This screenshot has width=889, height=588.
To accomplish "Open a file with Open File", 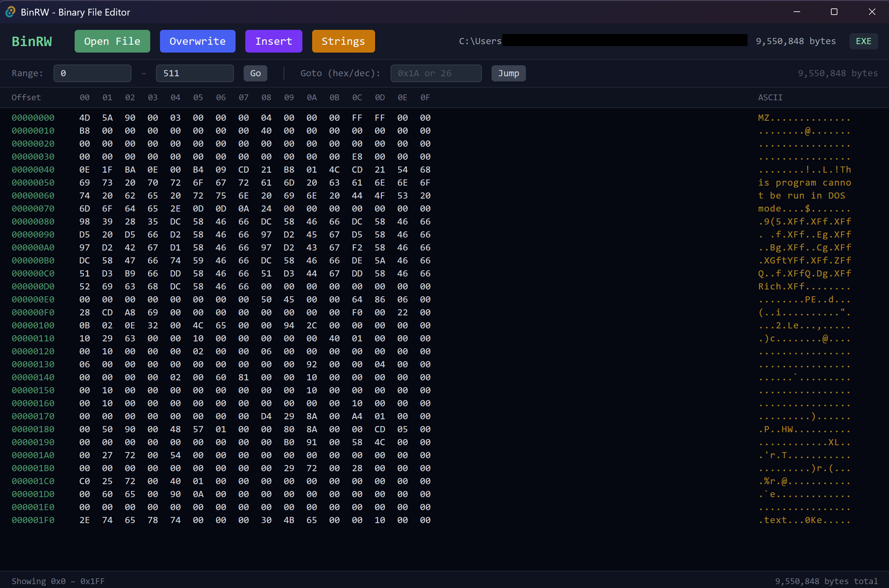I will [112, 41].
